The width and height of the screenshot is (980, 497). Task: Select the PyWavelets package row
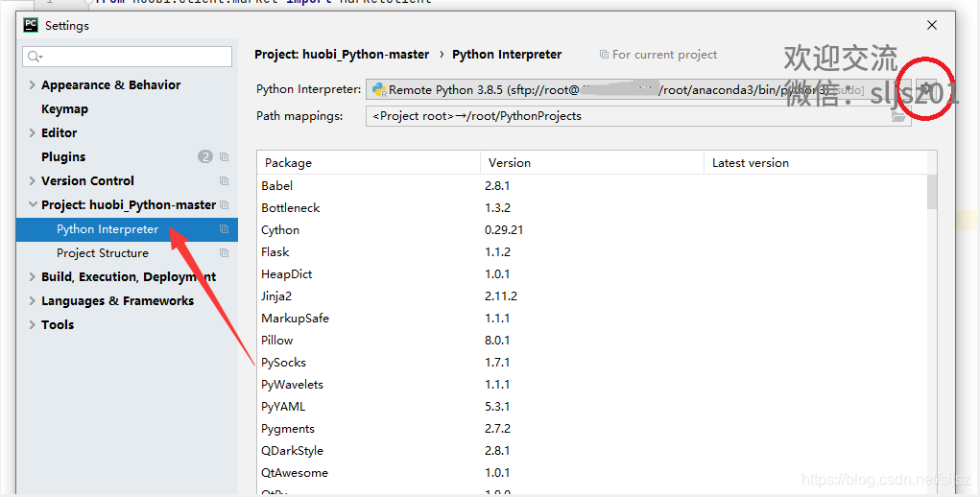click(592, 384)
